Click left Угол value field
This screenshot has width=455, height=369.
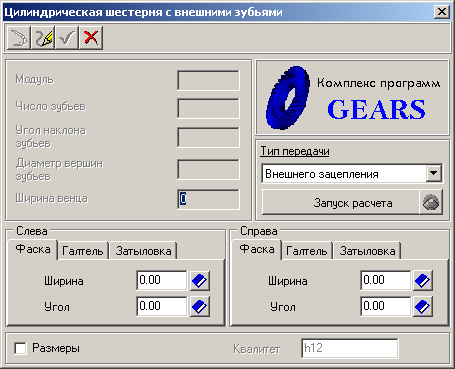[162, 306]
